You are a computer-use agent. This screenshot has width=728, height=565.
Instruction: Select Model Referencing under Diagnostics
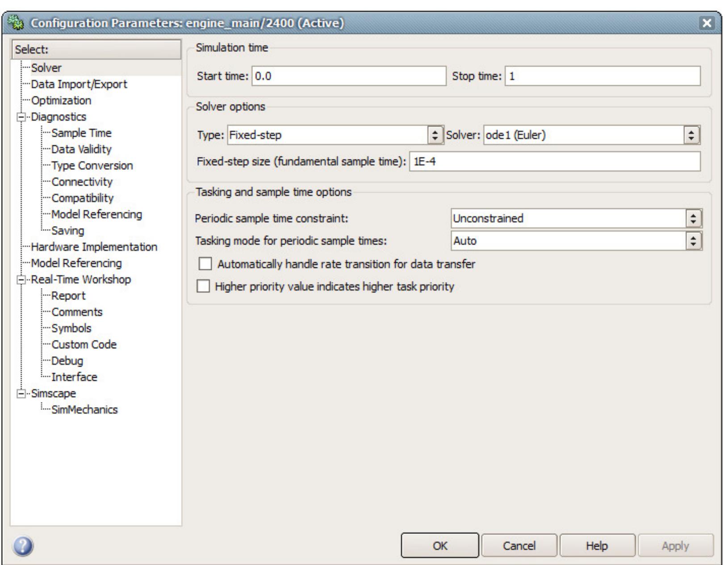[x=97, y=214]
